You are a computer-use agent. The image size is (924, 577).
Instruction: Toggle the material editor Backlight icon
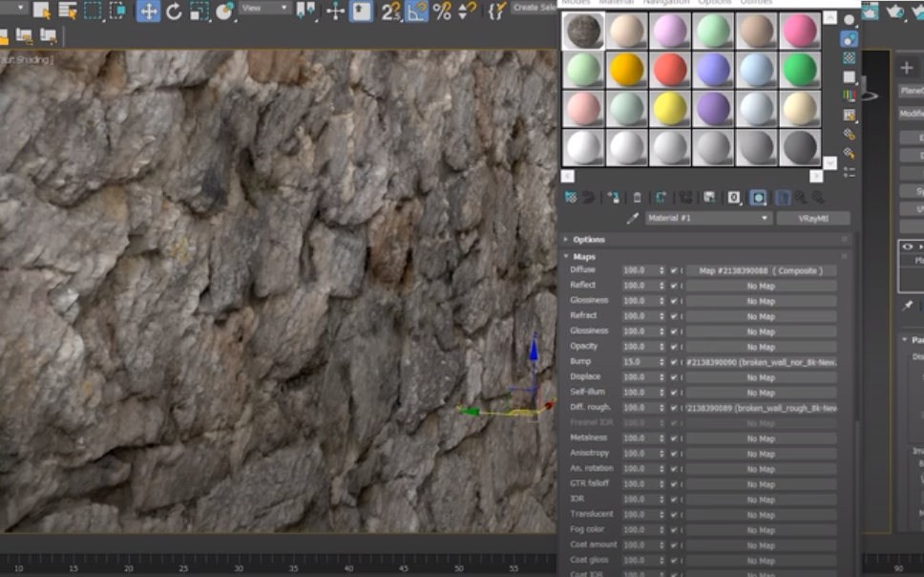pyautogui.click(x=850, y=39)
